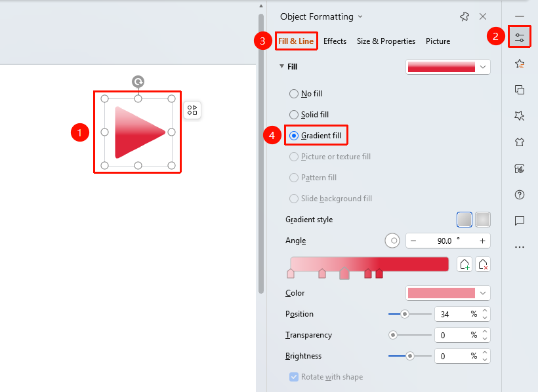Decrease the angle with the minus button

413,241
